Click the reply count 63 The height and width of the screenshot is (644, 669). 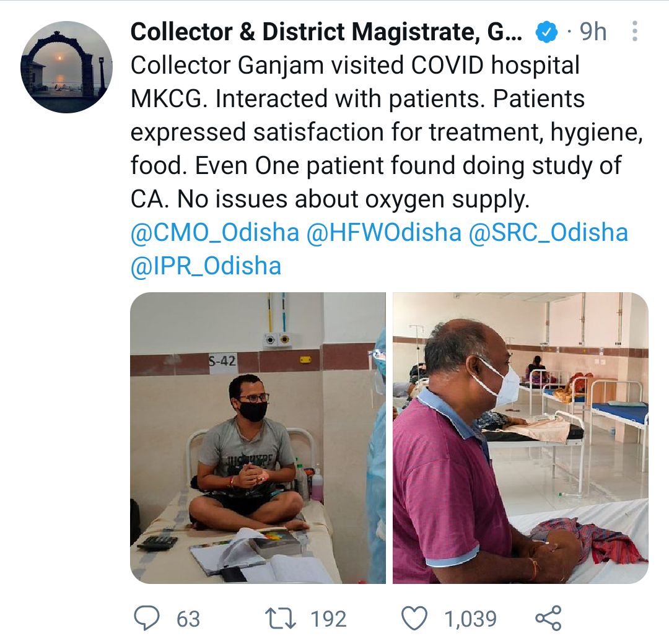tap(188, 619)
